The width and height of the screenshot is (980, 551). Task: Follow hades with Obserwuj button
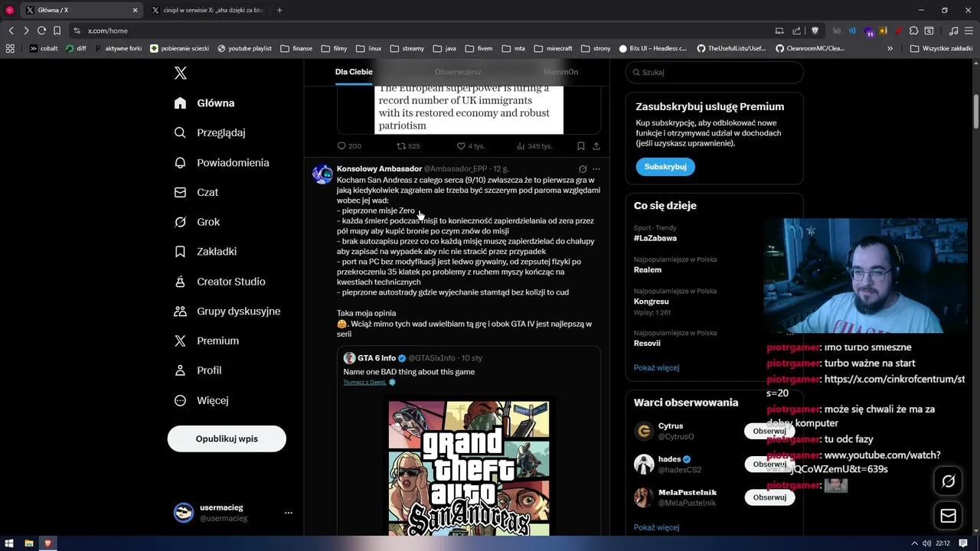(x=769, y=465)
